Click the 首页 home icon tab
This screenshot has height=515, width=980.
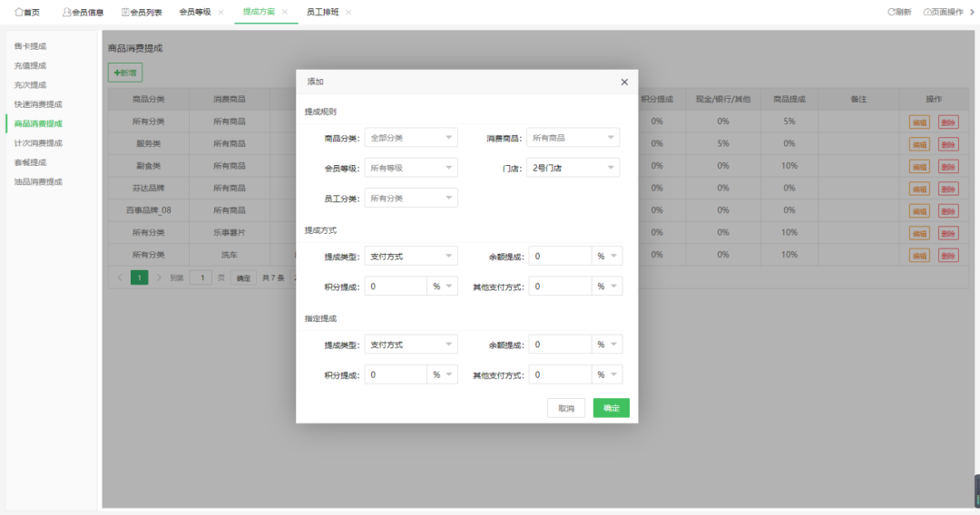coord(27,12)
